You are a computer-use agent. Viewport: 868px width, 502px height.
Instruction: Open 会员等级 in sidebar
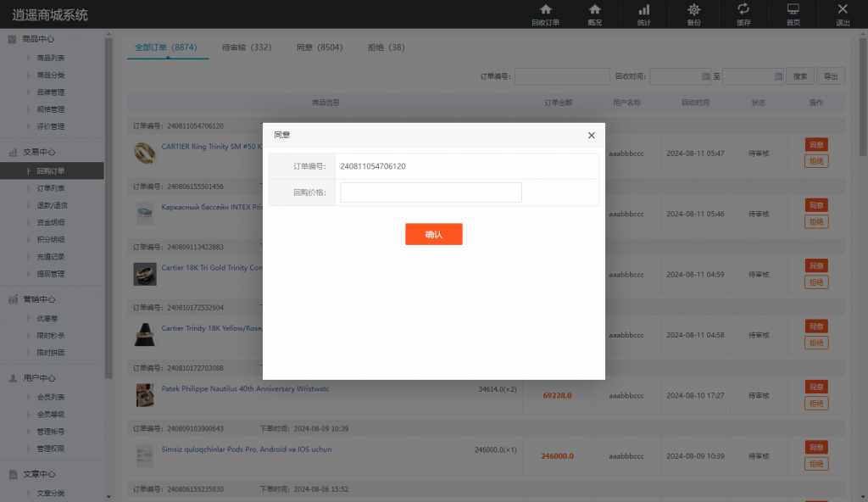pos(50,414)
